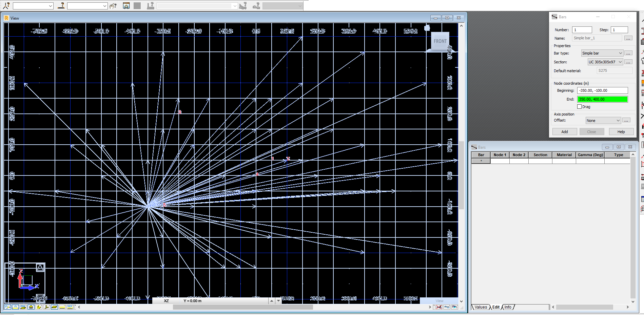Click the Add button in Bars dialog
This screenshot has width=644, height=315.
point(564,131)
